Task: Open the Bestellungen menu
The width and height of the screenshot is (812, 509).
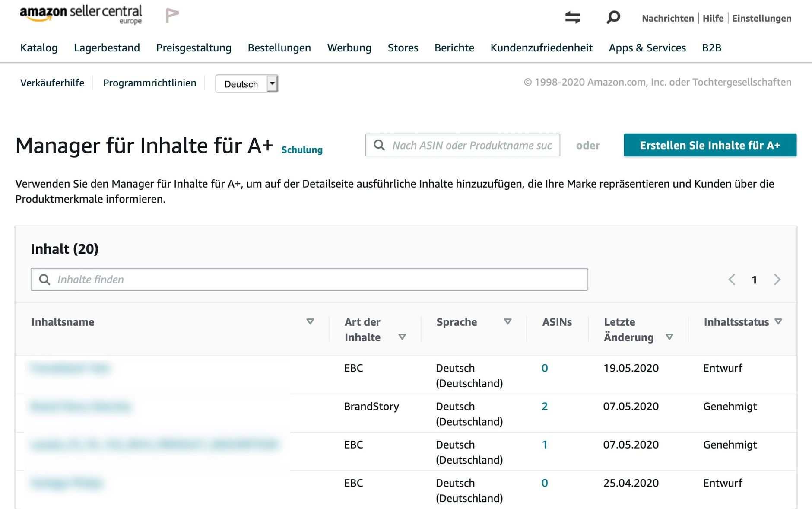Action: [x=279, y=48]
